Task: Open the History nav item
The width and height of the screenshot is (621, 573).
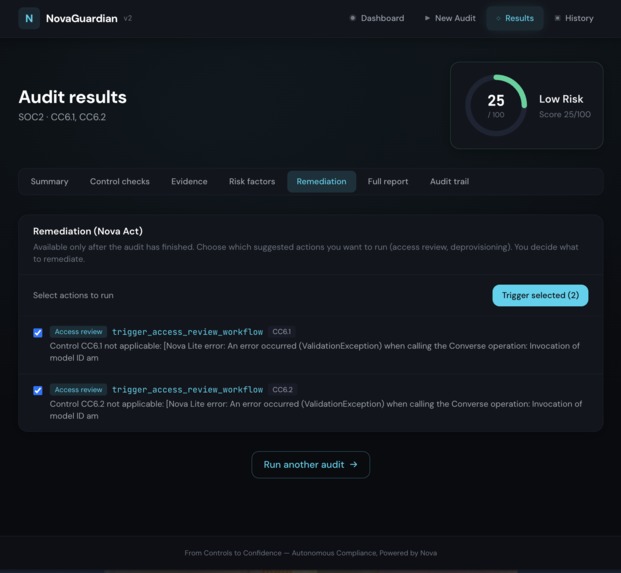Action: [574, 18]
